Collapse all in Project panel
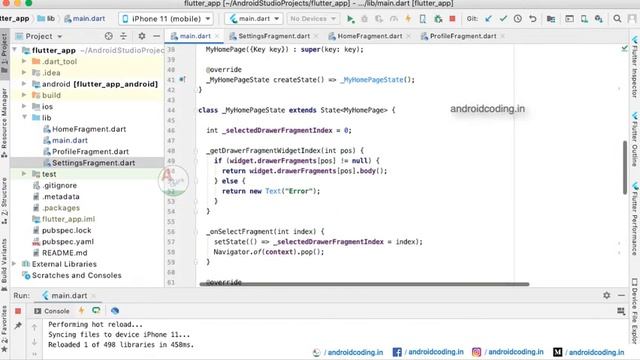This screenshot has width=640, height=360. coord(123,36)
